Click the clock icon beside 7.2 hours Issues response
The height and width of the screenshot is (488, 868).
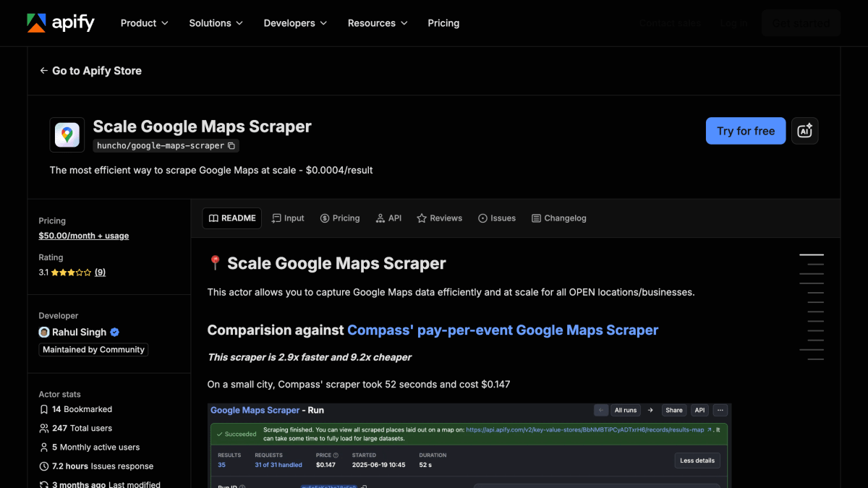tap(44, 466)
